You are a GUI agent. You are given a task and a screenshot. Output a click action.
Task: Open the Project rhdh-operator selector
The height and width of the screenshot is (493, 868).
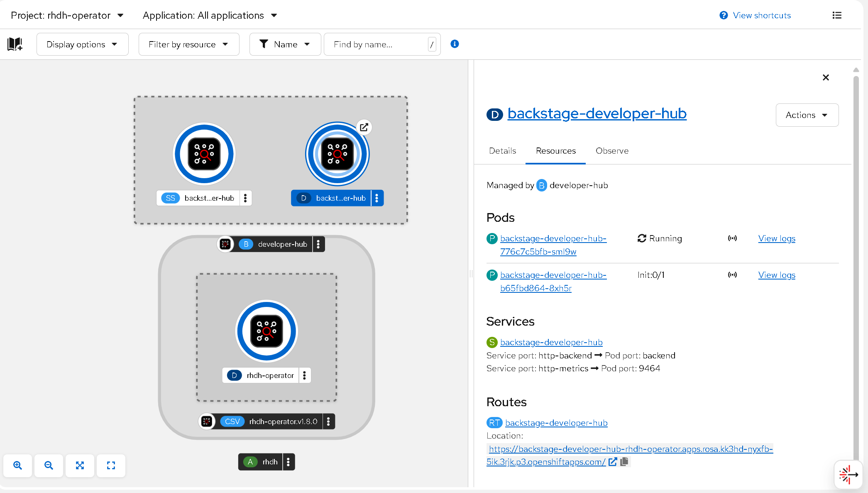[67, 15]
